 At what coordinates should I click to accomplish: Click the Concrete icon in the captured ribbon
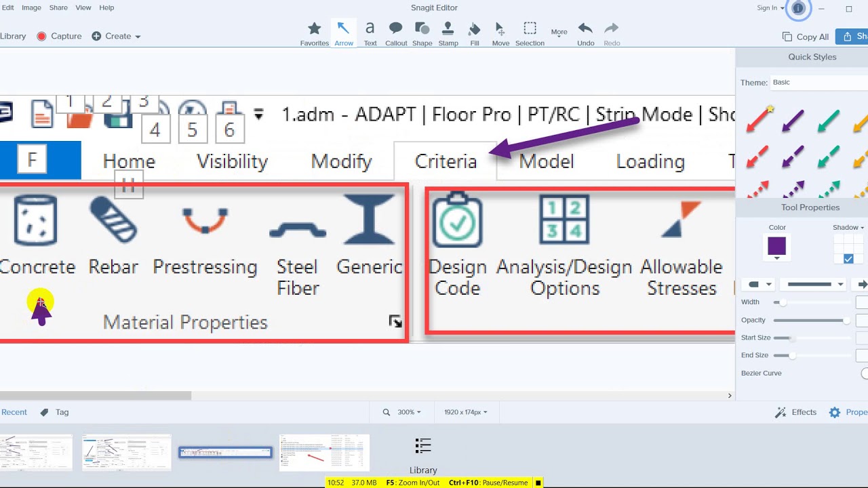tap(35, 220)
